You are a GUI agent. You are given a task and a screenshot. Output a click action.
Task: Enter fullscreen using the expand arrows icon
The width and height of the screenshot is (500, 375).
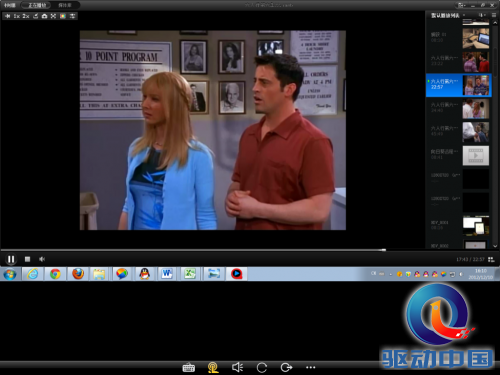click(x=53, y=16)
